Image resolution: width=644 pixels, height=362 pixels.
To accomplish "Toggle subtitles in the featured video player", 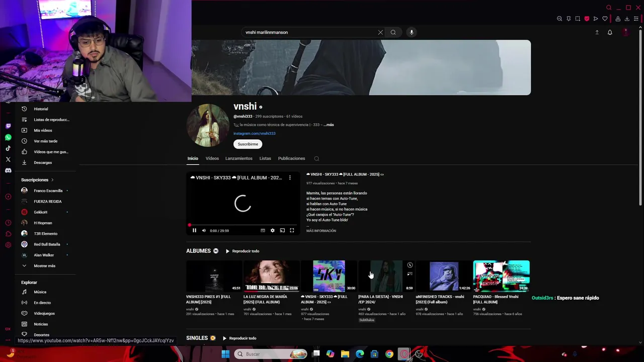I will pos(263,230).
